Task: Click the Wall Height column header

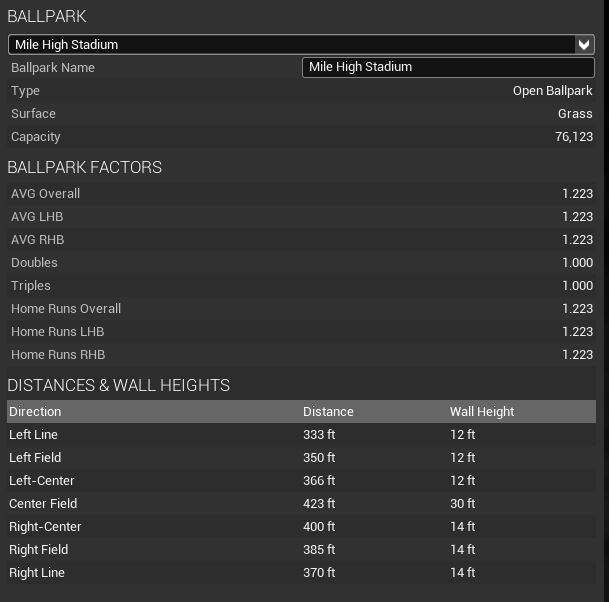Action: pos(482,411)
